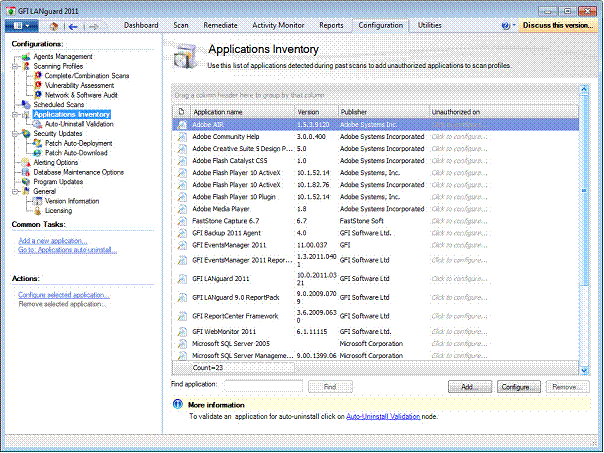This screenshot has width=604, height=453.
Task: Click the Scanning Profiles node icon
Action: [x=26, y=66]
